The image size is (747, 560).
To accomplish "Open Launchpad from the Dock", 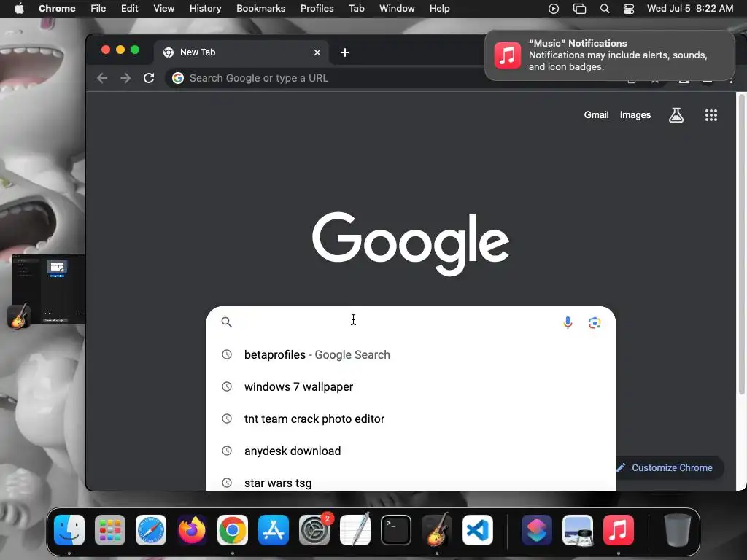I will click(110, 530).
